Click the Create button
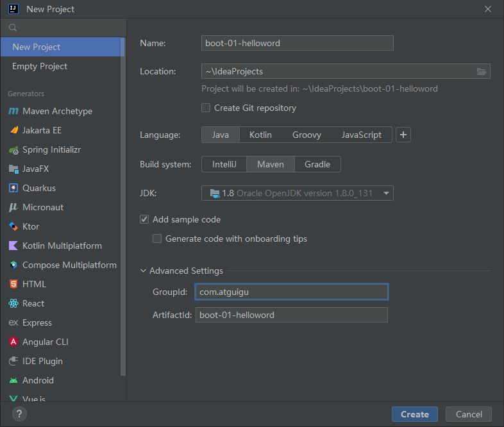The image size is (504, 427). [x=414, y=414]
